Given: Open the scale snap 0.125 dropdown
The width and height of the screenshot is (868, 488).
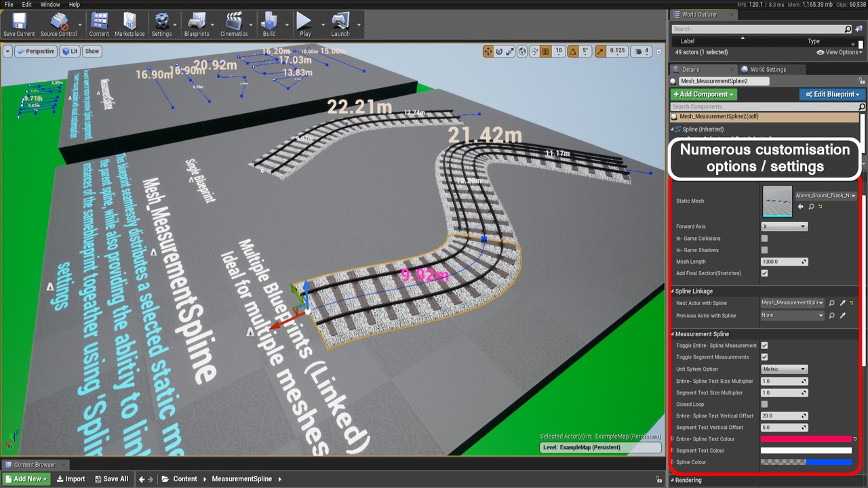Looking at the screenshot, I should [617, 51].
